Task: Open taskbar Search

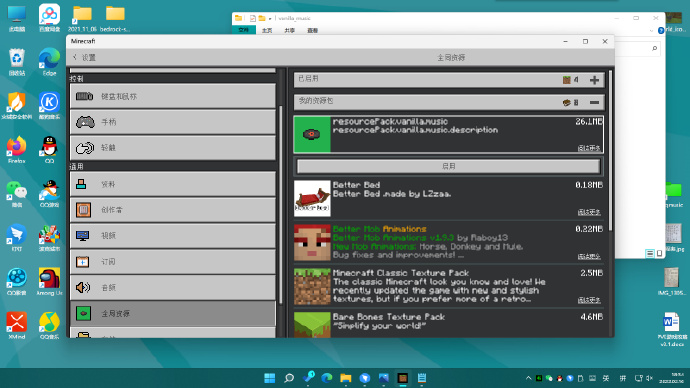Action: pyautogui.click(x=289, y=378)
